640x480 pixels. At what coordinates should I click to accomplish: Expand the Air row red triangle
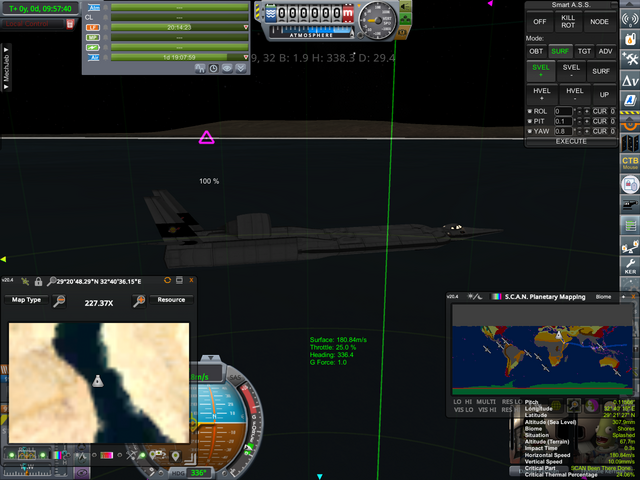pyautogui.click(x=246, y=58)
